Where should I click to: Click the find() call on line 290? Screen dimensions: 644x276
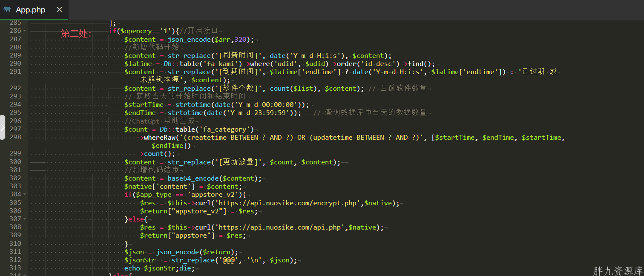[x=420, y=64]
